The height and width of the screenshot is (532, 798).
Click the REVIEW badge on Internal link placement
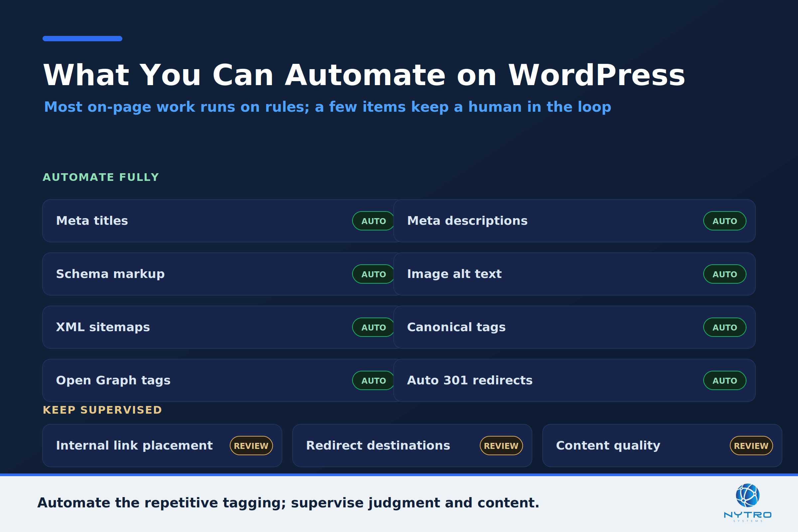point(251,446)
